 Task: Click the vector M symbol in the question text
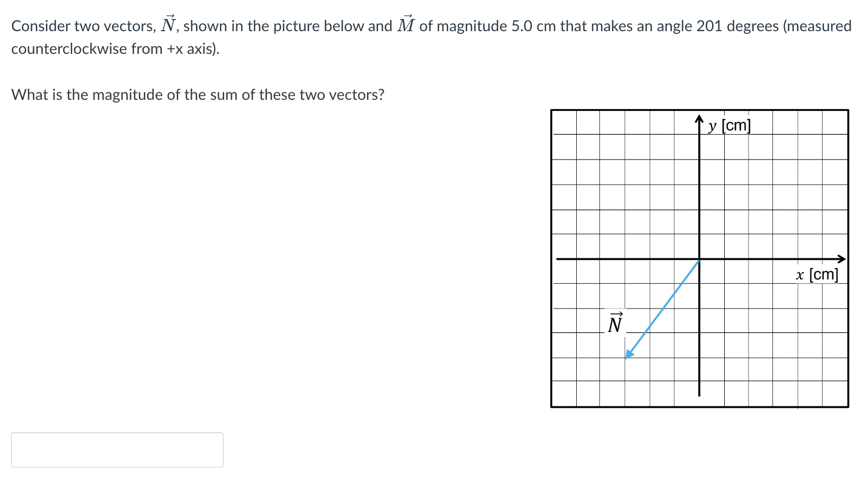(405, 24)
